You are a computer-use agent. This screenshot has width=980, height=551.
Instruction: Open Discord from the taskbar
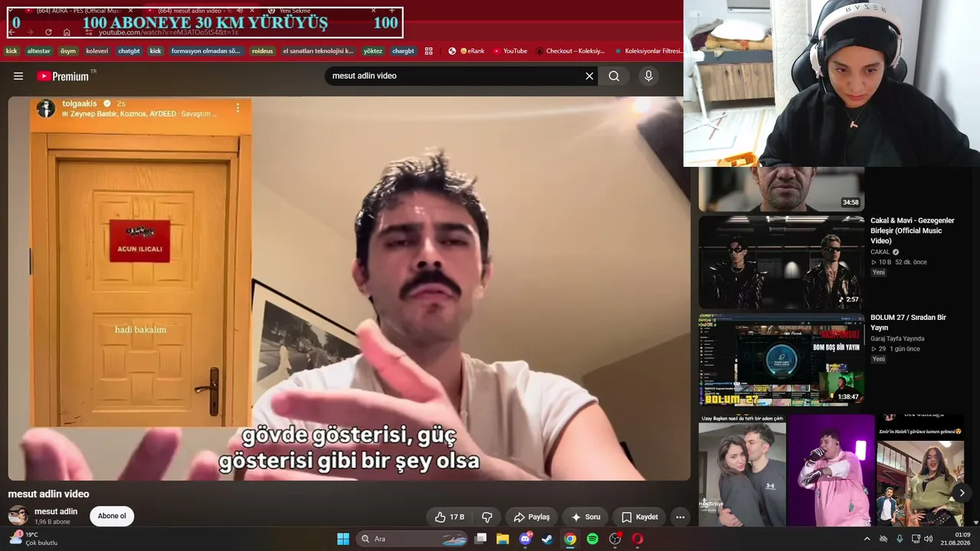(x=525, y=539)
